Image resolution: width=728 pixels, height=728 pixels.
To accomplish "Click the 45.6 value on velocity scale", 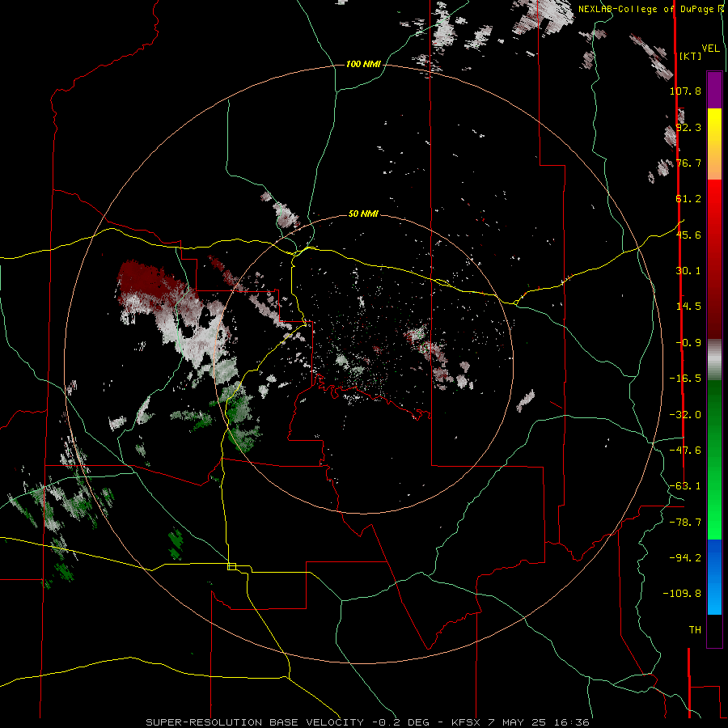I will click(688, 235).
